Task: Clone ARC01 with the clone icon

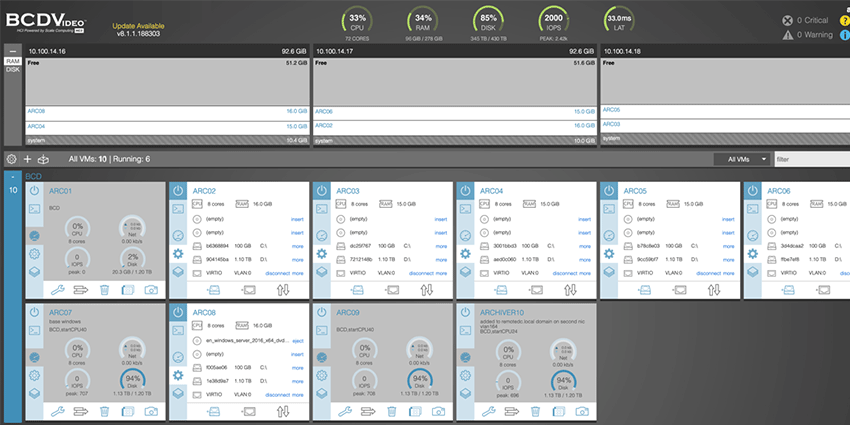Action: tap(127, 290)
